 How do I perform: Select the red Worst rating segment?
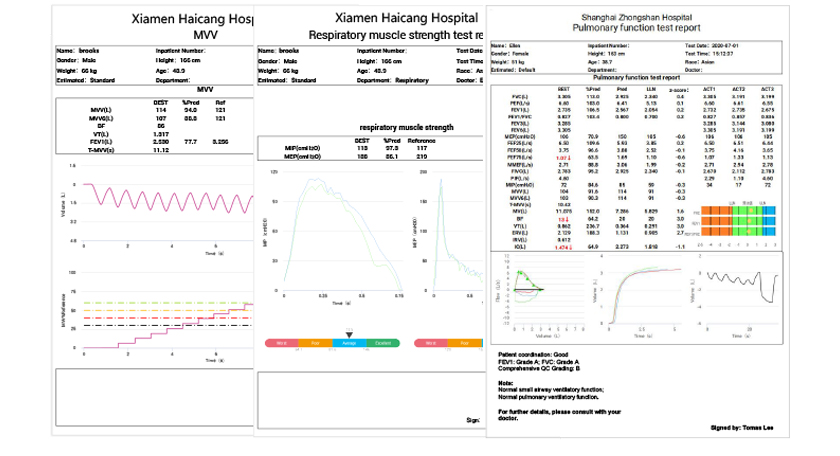pos(283,343)
